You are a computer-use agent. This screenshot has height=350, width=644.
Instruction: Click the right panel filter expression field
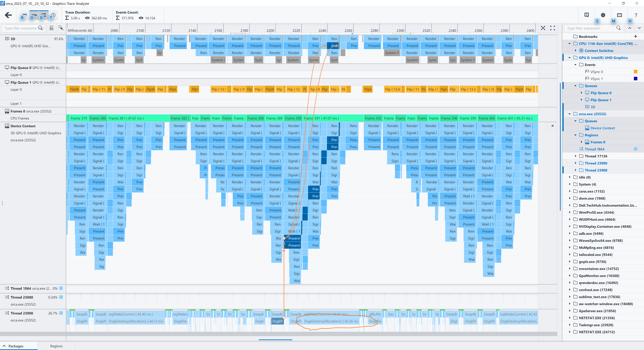(590, 28)
